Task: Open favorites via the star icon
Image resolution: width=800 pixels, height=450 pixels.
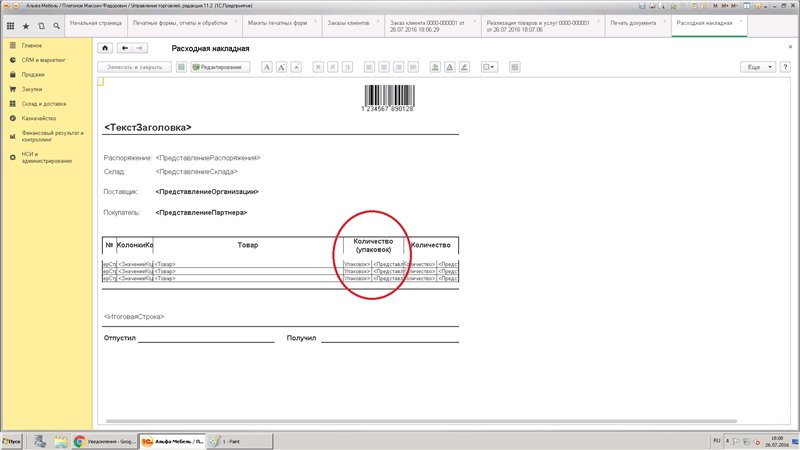Action: [25, 23]
